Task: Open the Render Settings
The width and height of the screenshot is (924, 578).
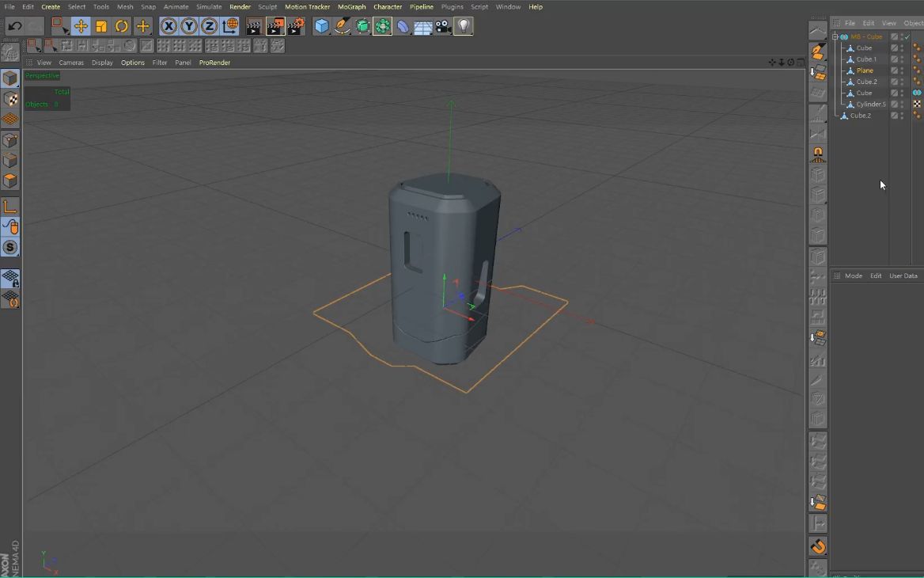Action: point(295,26)
